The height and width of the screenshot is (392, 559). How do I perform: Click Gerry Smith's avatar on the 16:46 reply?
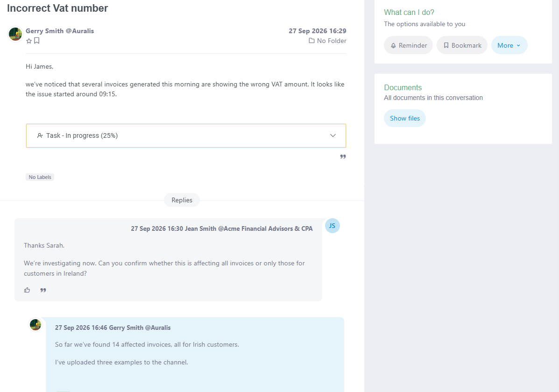coord(35,325)
